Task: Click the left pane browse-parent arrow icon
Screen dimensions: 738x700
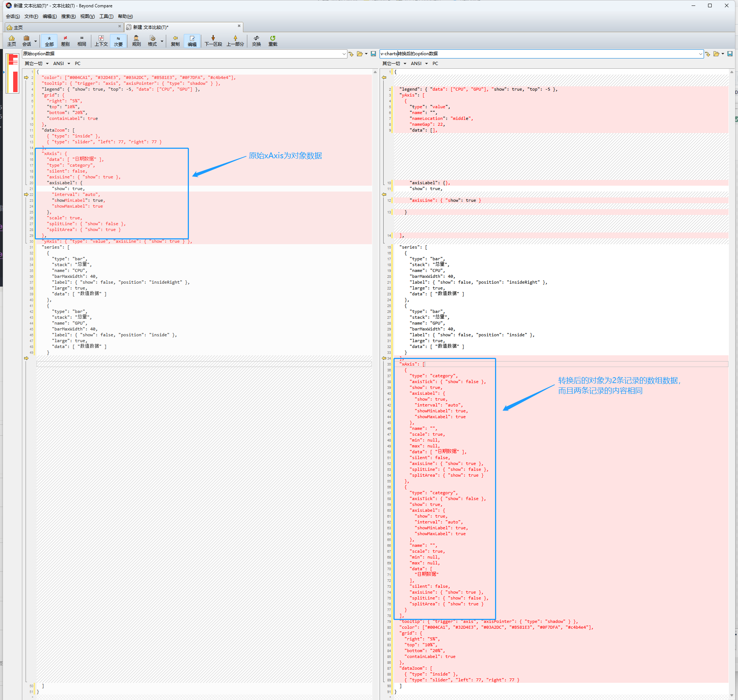Action: (x=351, y=54)
